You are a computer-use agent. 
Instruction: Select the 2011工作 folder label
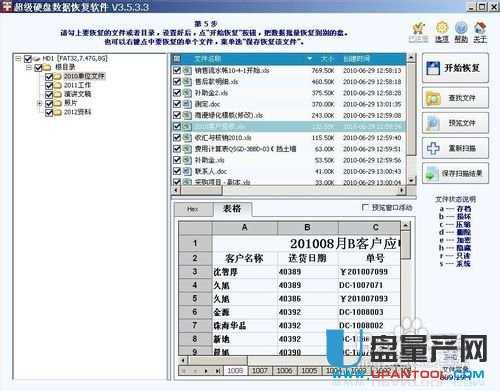click(77, 85)
